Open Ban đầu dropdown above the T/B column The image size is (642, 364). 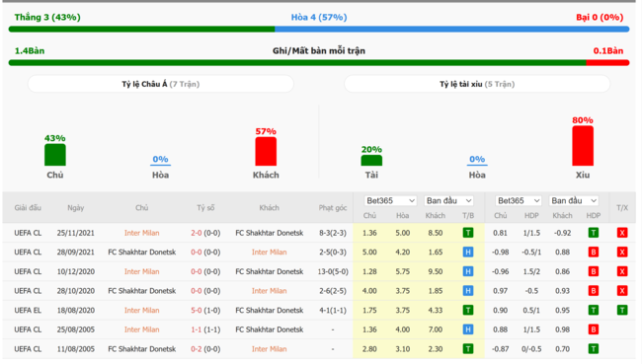(448, 201)
